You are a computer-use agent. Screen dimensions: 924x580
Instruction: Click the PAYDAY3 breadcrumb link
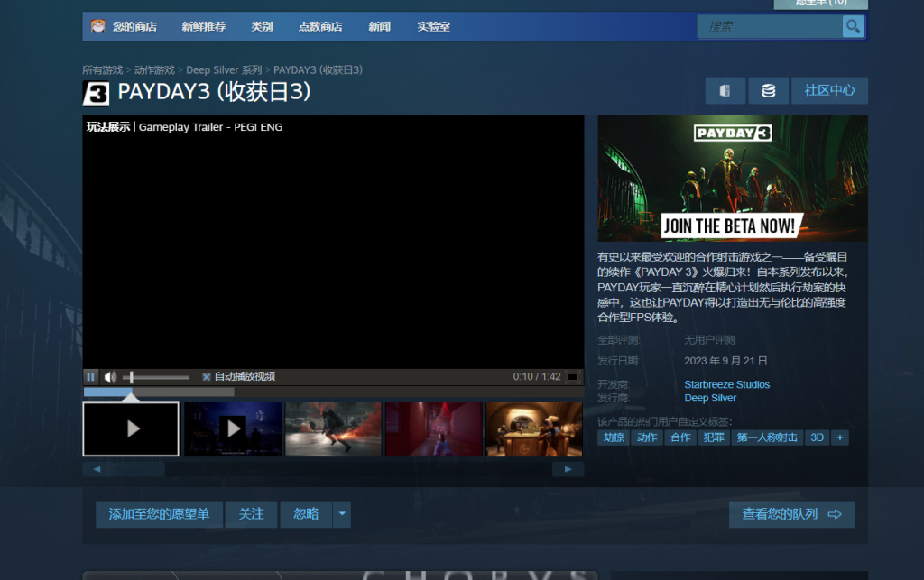(x=318, y=70)
